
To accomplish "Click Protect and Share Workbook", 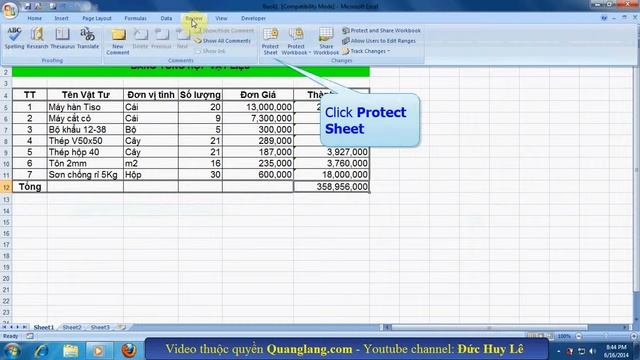I will click(381, 31).
